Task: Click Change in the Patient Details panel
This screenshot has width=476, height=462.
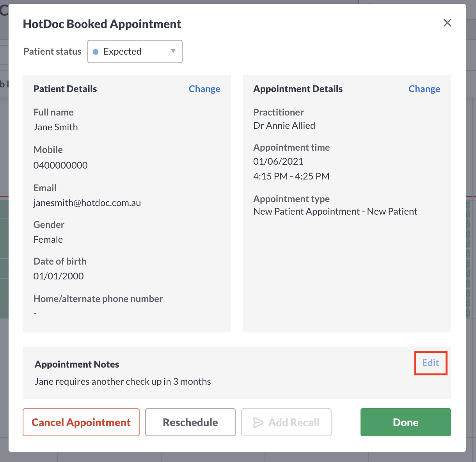Action: click(x=204, y=89)
